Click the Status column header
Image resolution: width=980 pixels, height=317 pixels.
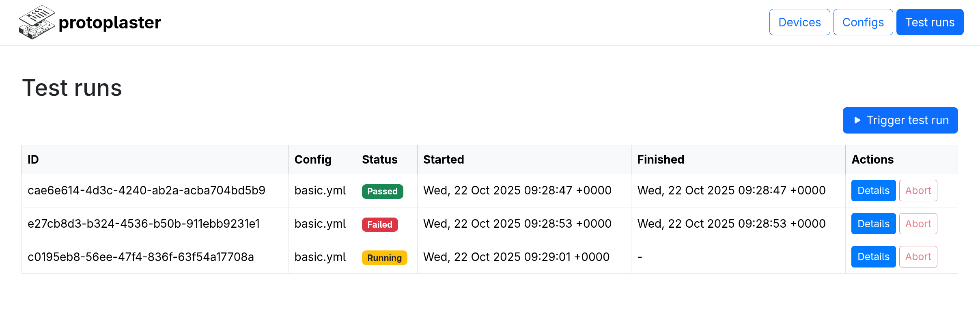(379, 160)
